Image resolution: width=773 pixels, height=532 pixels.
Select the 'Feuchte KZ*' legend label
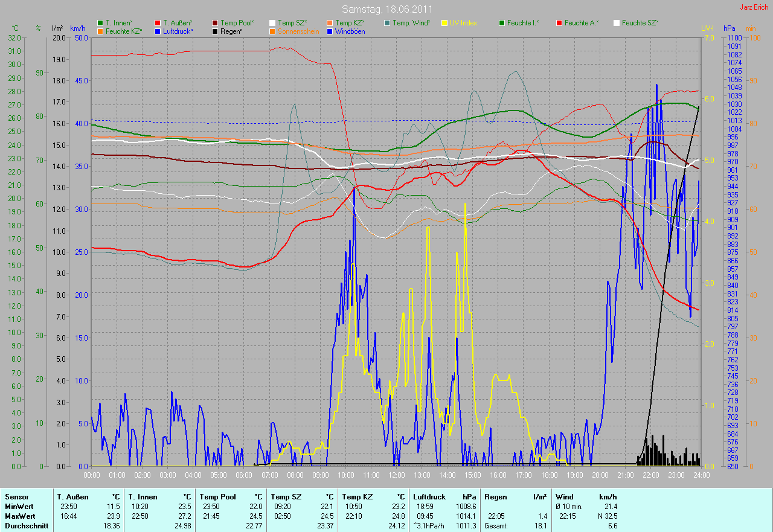[124, 31]
